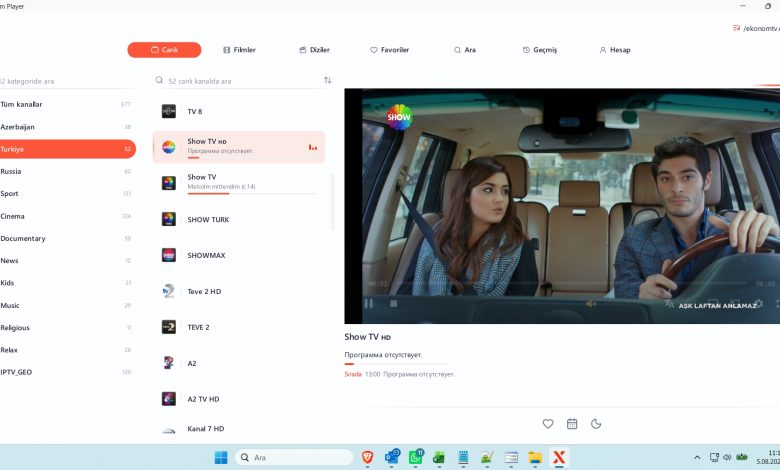Image resolution: width=780 pixels, height=470 pixels.
Task: Play the A2 TV HD channel
Action: pos(239,399)
